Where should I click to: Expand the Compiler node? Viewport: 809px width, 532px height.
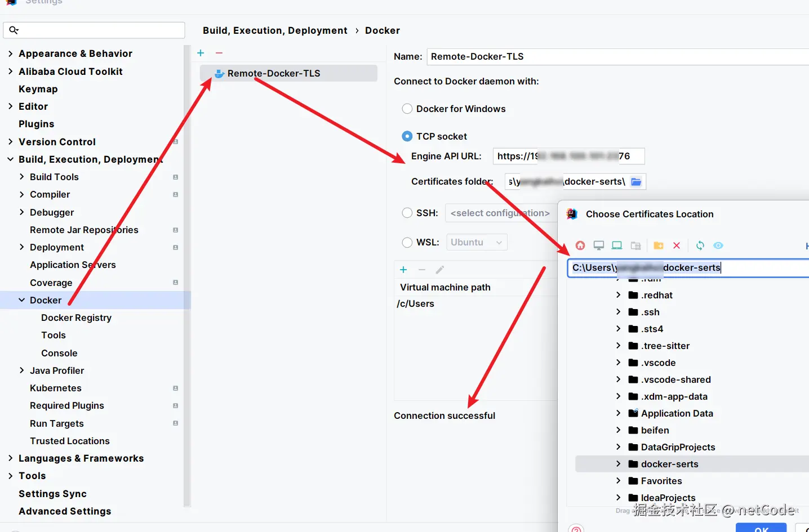pos(22,194)
